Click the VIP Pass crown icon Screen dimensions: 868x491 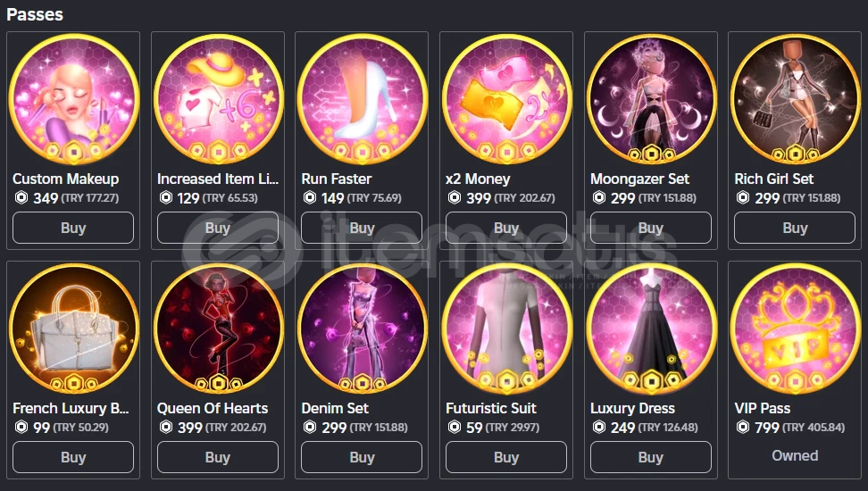pyautogui.click(x=795, y=329)
